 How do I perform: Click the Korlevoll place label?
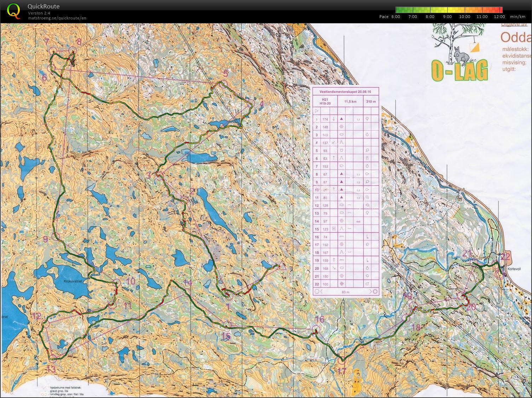point(514,269)
